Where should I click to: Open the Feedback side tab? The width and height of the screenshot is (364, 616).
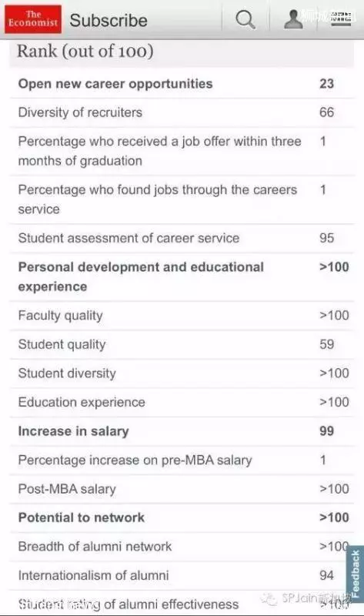coord(355,574)
